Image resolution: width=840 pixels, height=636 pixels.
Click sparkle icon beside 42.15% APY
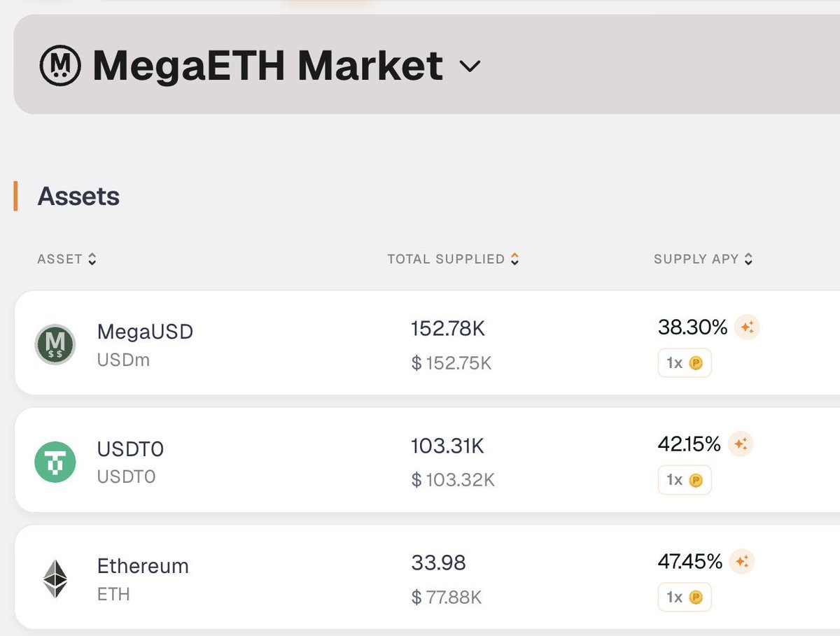[x=741, y=444]
